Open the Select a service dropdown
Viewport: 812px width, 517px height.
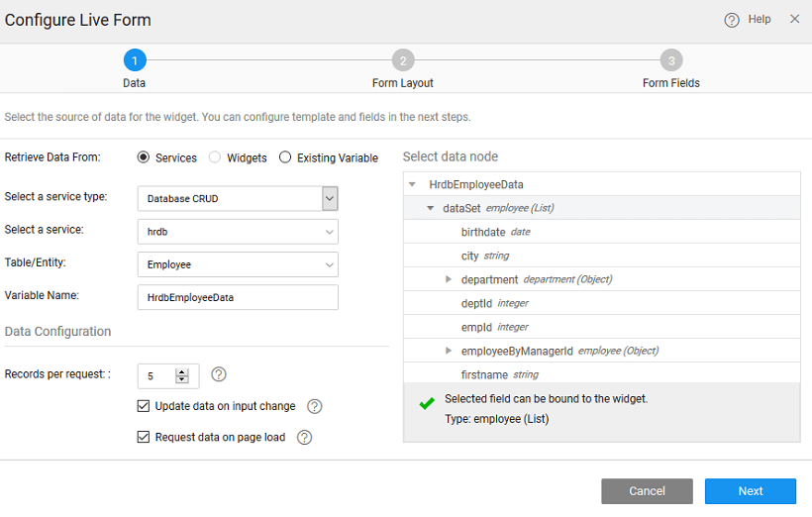pyautogui.click(x=237, y=232)
